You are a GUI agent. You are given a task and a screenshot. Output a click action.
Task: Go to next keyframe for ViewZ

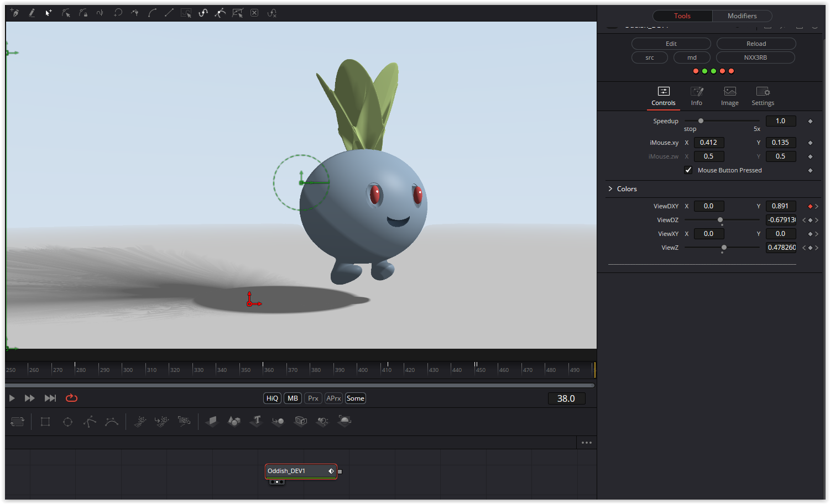(x=817, y=248)
